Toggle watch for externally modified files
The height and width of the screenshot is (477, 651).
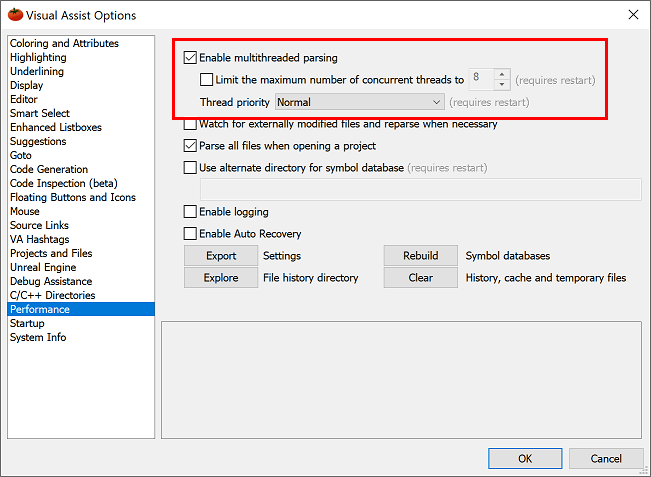pos(191,125)
